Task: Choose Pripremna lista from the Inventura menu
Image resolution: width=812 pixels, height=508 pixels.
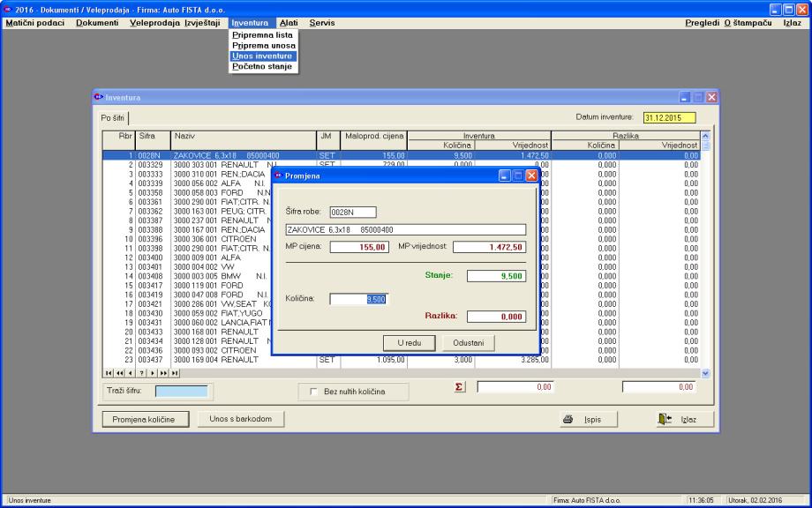Action: 262,35
